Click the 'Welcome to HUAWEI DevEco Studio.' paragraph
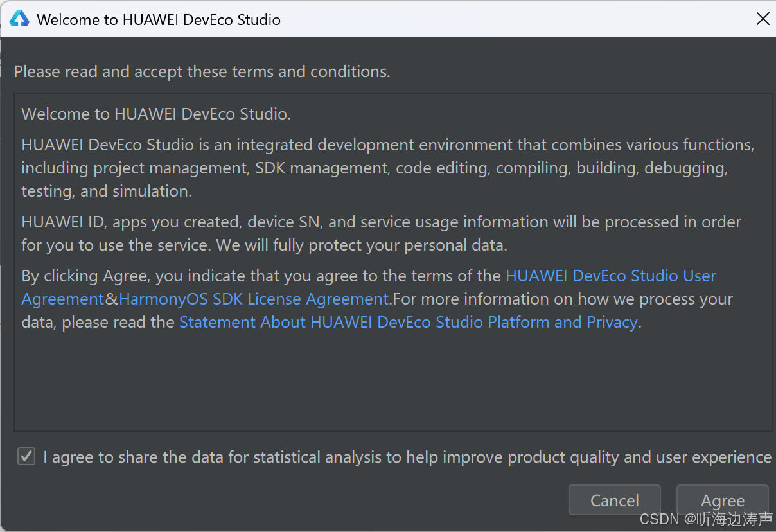 (156, 114)
